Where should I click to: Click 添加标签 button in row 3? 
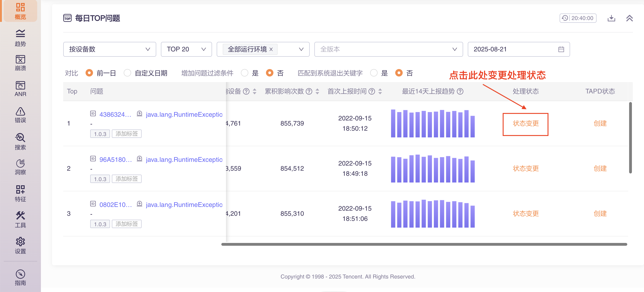126,224
